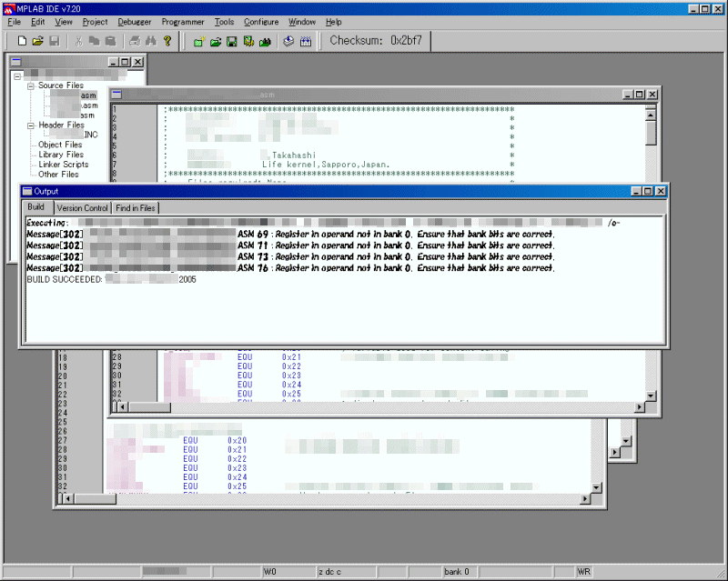Viewport: 728px width, 581px height.
Task: Create a new file from the toolbar
Action: coord(22,41)
